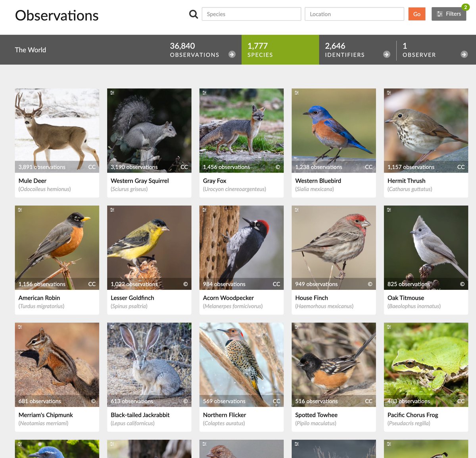476x458 pixels.
Task: Select the 1,777 Species tab
Action: click(x=280, y=50)
